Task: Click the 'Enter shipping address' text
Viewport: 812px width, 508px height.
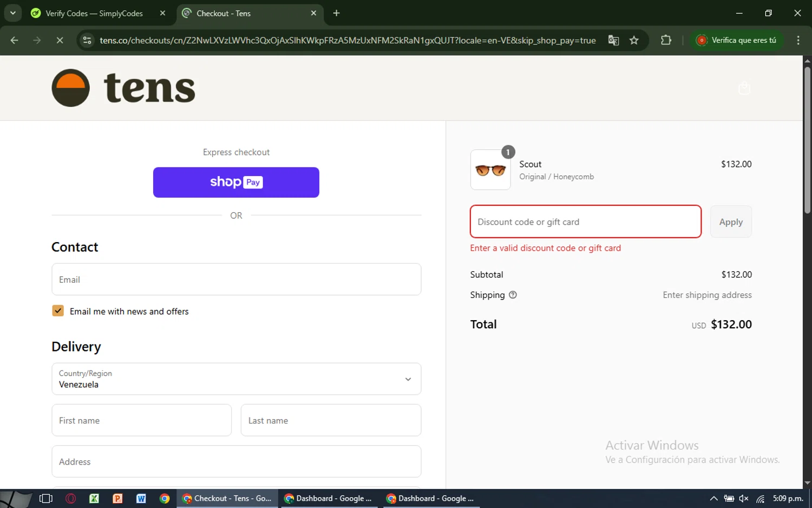Action: tap(707, 295)
